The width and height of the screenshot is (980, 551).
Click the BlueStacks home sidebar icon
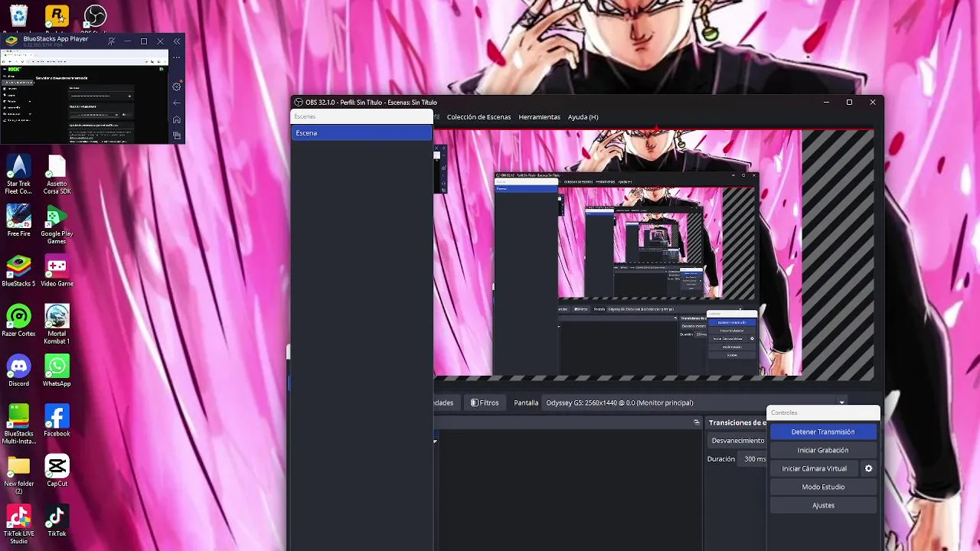[177, 119]
